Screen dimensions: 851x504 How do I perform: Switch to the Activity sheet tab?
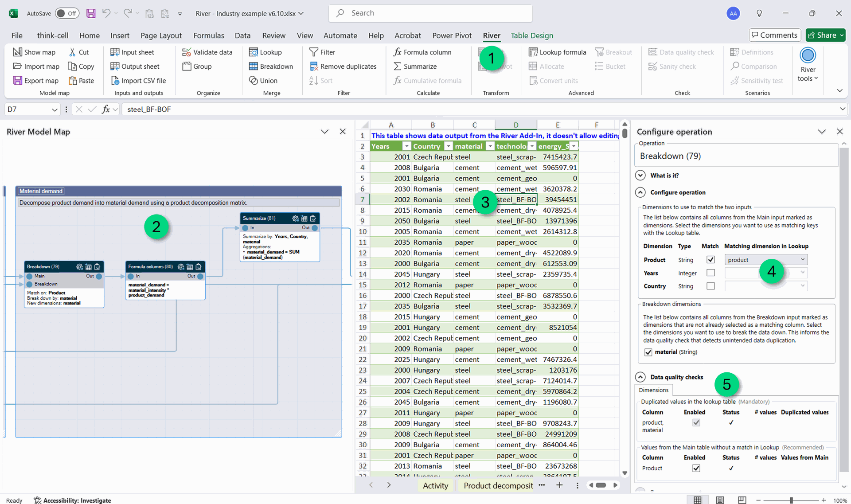tap(435, 485)
